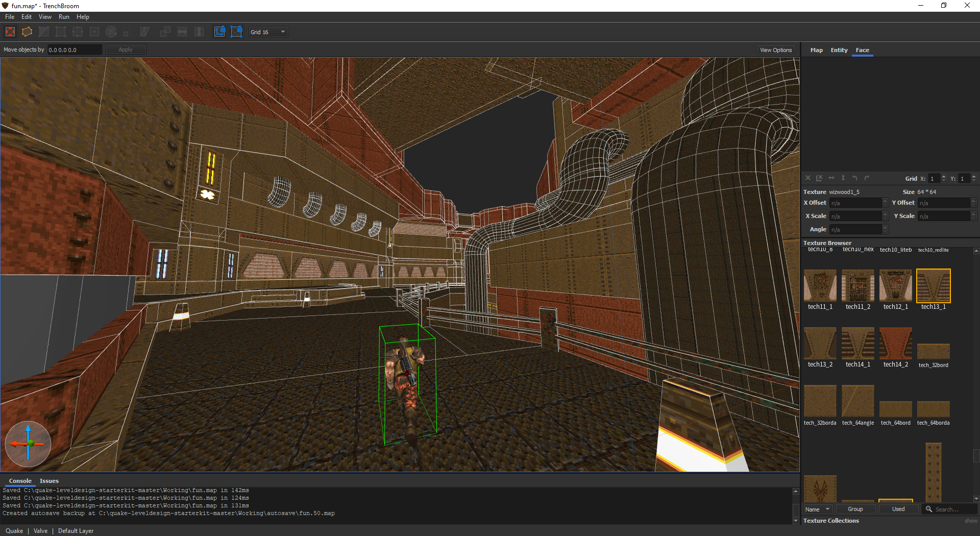Viewport: 980px width, 536px height.
Task: Rotate texture counter-clockwise icon
Action: (855, 178)
